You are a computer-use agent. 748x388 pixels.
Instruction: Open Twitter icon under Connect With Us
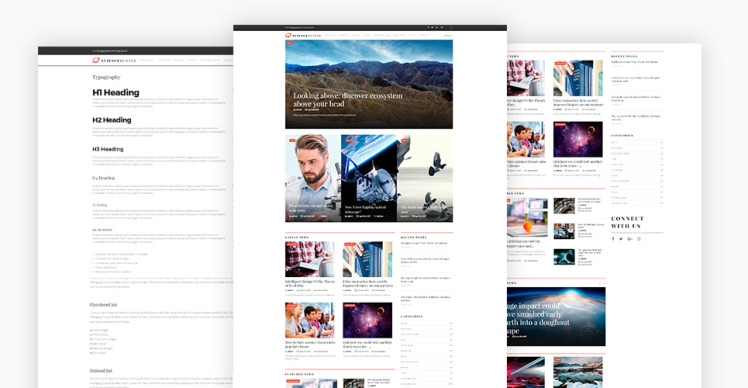621,239
